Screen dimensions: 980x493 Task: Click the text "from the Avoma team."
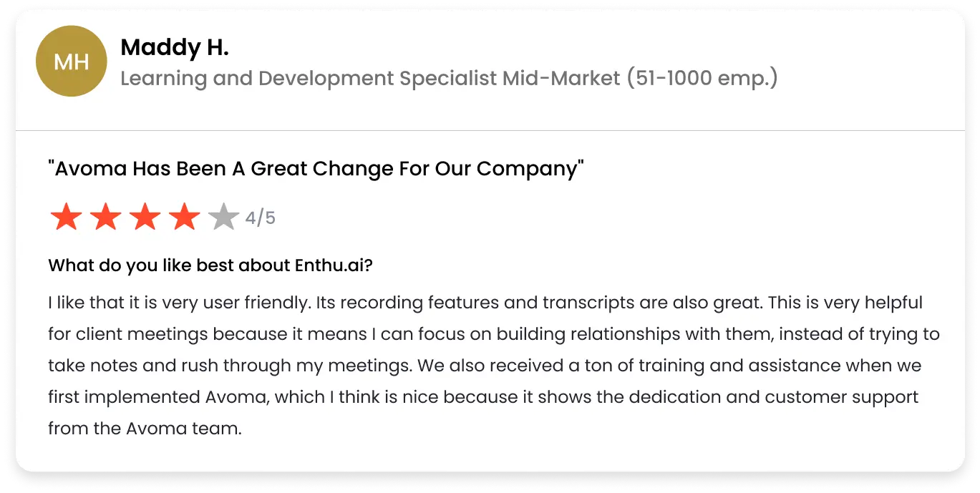click(145, 429)
